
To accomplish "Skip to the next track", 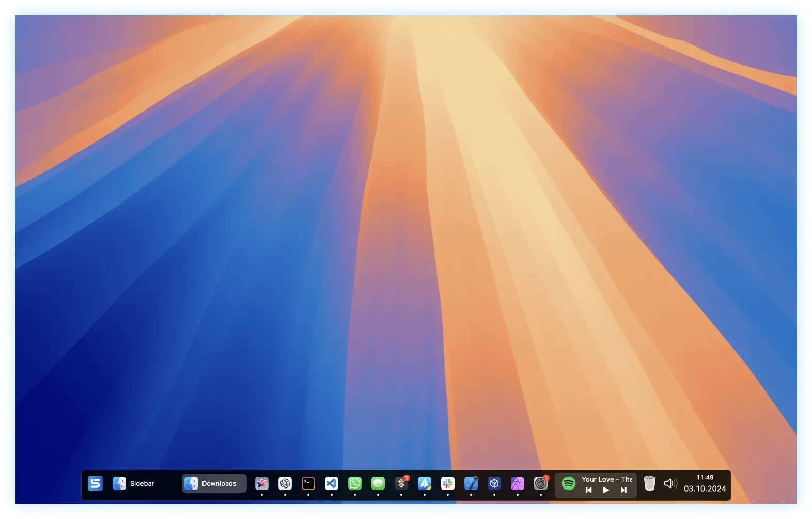I will pos(623,490).
